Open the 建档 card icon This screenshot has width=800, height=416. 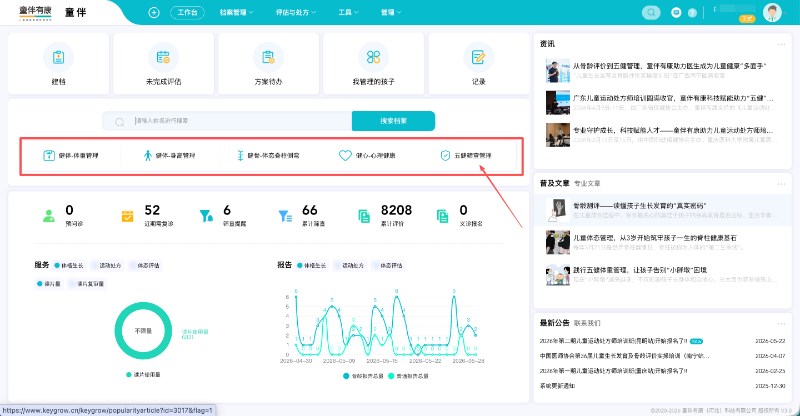point(58,57)
